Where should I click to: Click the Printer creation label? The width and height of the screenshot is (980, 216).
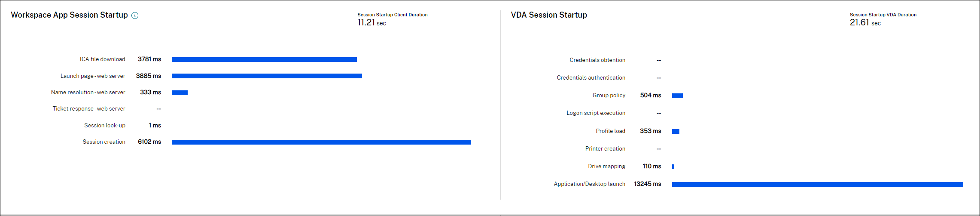point(605,149)
